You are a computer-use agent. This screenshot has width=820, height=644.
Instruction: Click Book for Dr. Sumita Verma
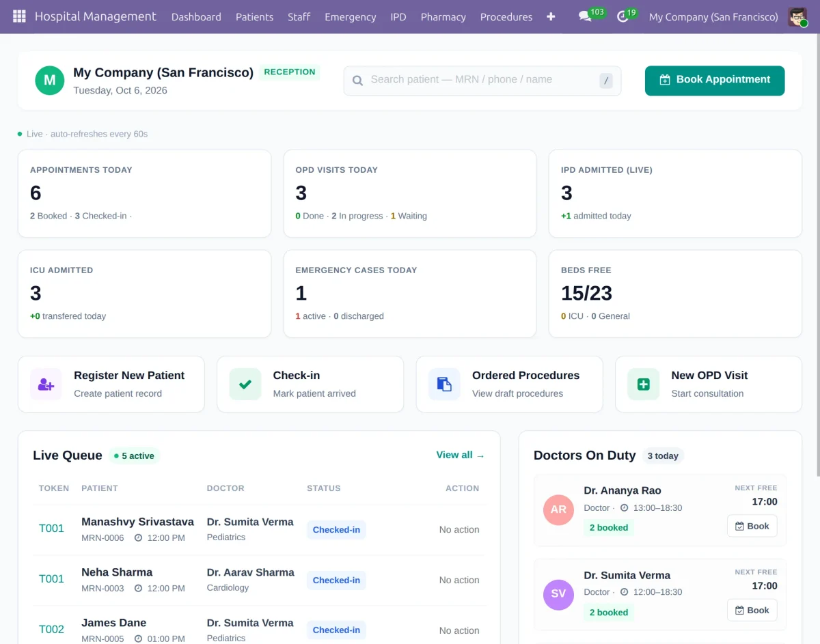click(x=752, y=611)
